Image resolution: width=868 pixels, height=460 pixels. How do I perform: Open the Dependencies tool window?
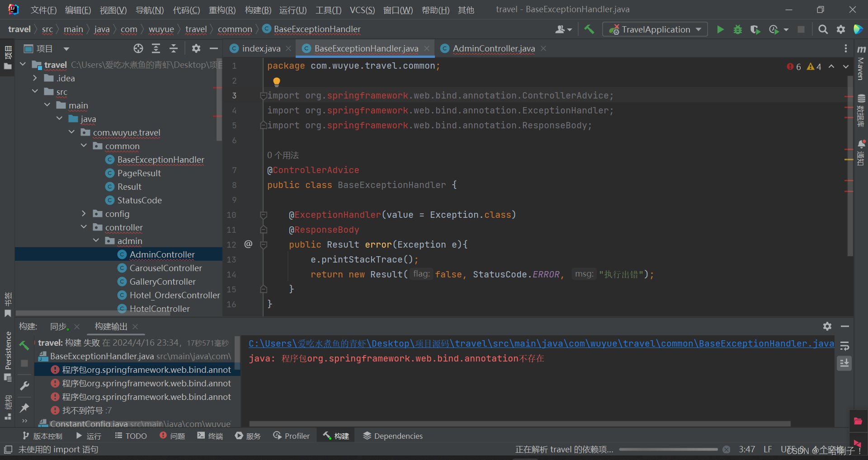[393, 436]
